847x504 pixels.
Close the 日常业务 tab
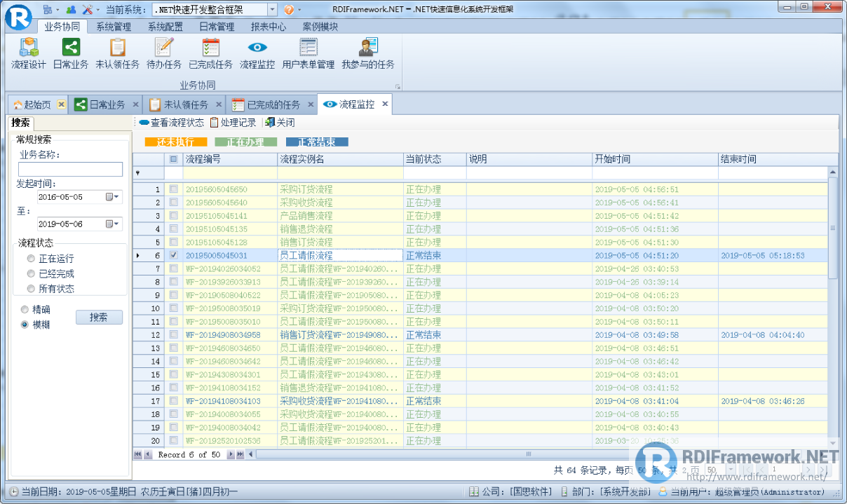coord(135,104)
